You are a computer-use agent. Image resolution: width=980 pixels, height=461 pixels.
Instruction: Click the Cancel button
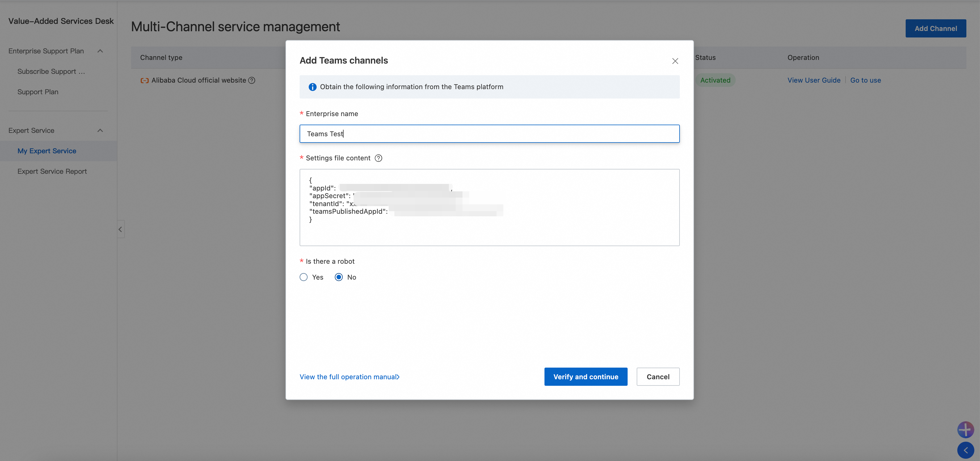pos(658,376)
